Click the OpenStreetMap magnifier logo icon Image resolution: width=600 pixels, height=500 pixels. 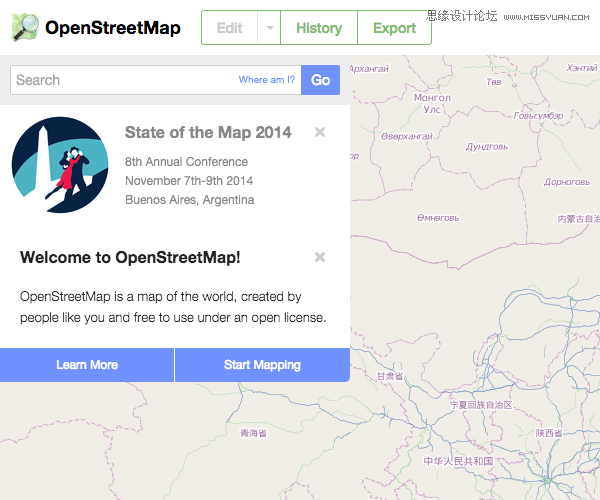(x=25, y=27)
